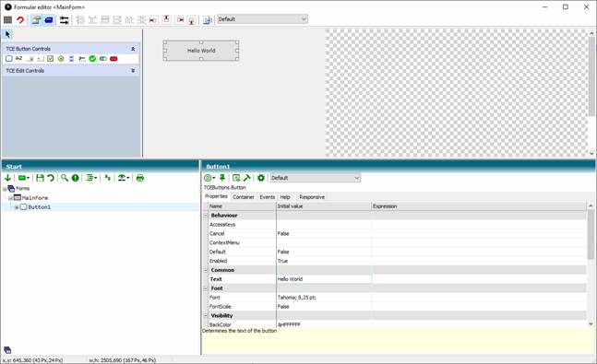Screen dimensions: 597x364
Task: Click the BackColor value cell
Action: (324, 324)
